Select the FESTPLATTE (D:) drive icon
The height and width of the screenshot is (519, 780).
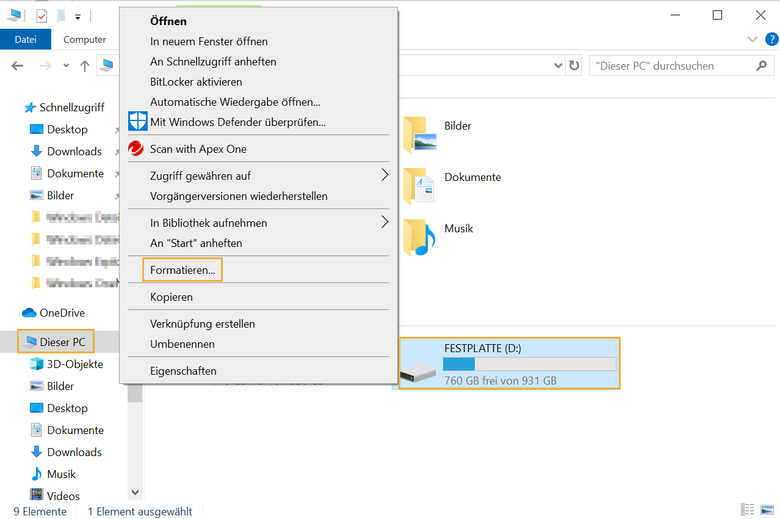(x=418, y=371)
